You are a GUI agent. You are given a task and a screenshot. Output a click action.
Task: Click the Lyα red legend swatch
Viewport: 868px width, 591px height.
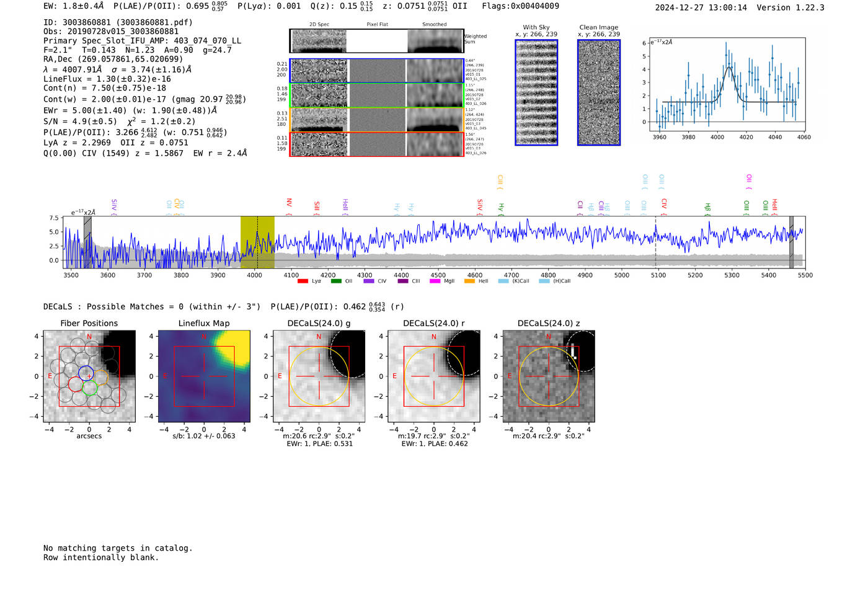coord(303,282)
